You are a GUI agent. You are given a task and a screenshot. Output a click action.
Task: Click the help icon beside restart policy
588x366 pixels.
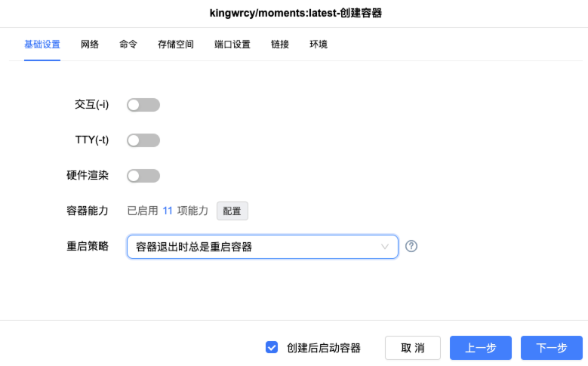pyautogui.click(x=411, y=247)
